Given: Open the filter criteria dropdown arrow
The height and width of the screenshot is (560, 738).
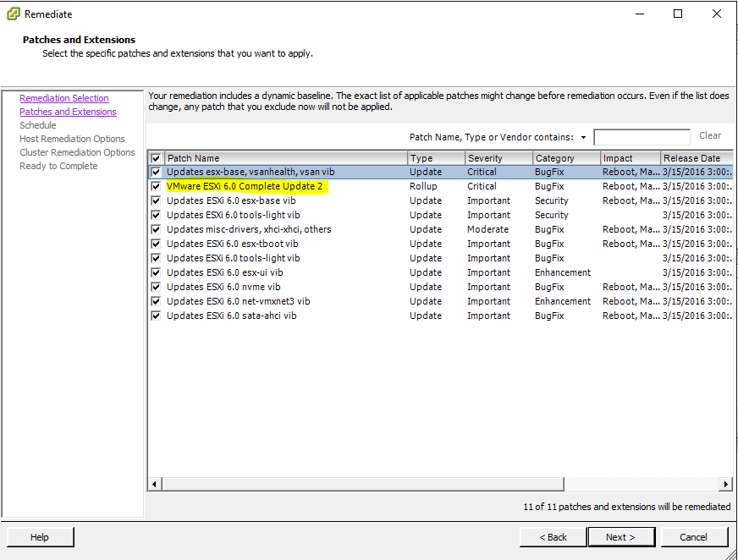Looking at the screenshot, I should pyautogui.click(x=583, y=137).
